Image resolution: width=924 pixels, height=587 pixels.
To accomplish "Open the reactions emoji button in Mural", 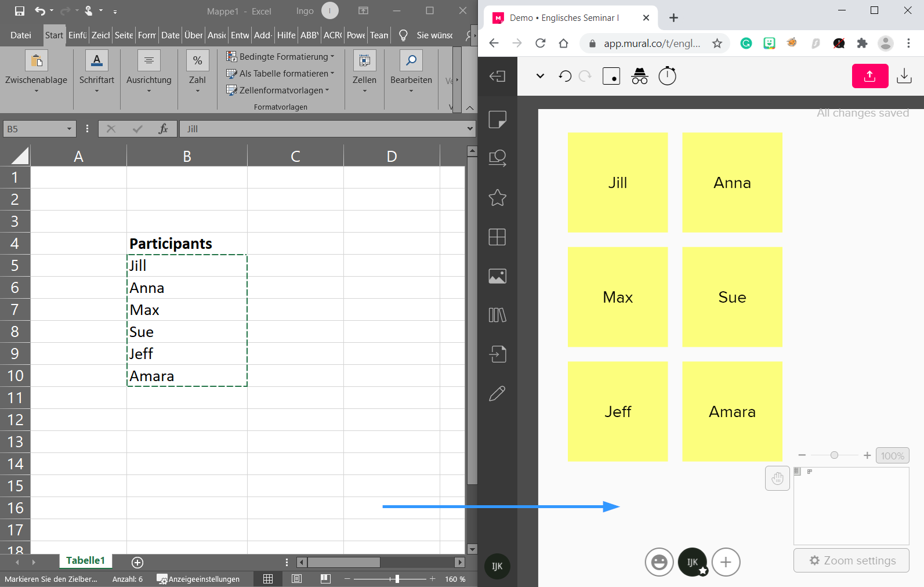I will pyautogui.click(x=660, y=562).
